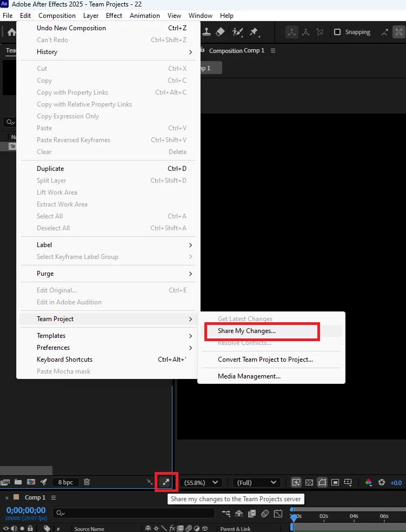This screenshot has width=406, height=532.
Task: Toggle snap along extended edges icon
Action: pyautogui.click(x=384, y=32)
